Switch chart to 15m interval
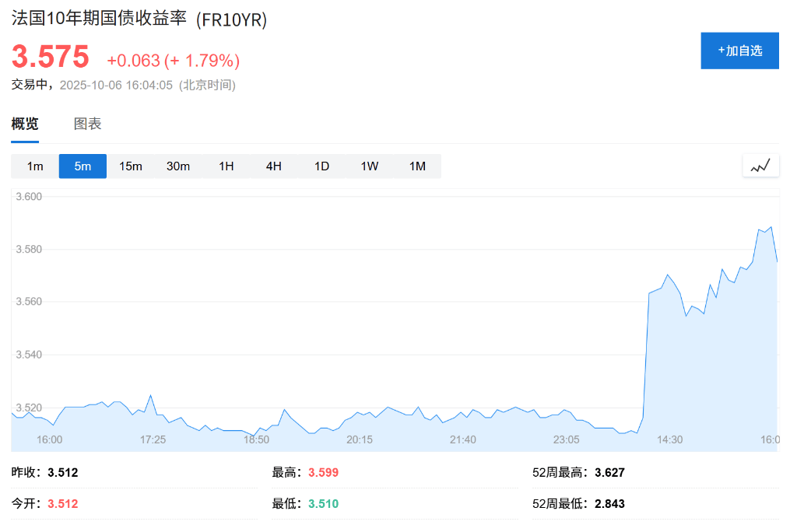This screenshot has width=797, height=532. (131, 166)
